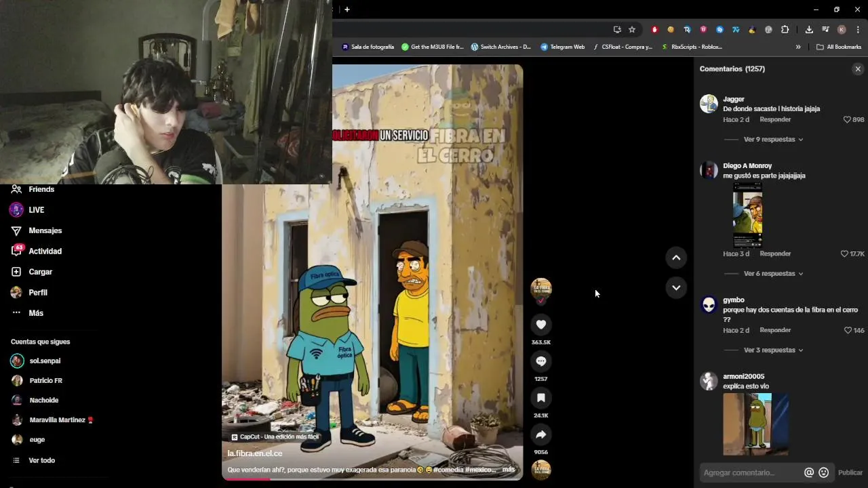The height and width of the screenshot is (488, 868).
Task: Open the browser profile K avatar
Action: click(x=842, y=30)
